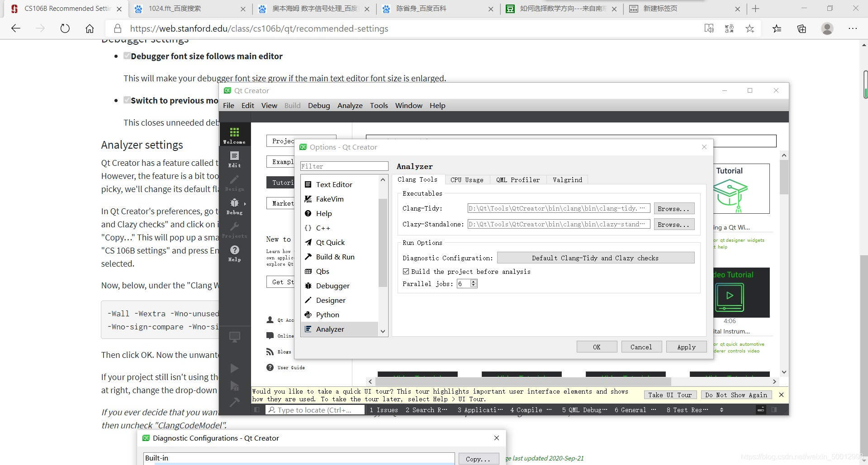868x465 pixels.
Task: Open the Welcome mode in Qt Creator sidebar
Action: point(234,135)
